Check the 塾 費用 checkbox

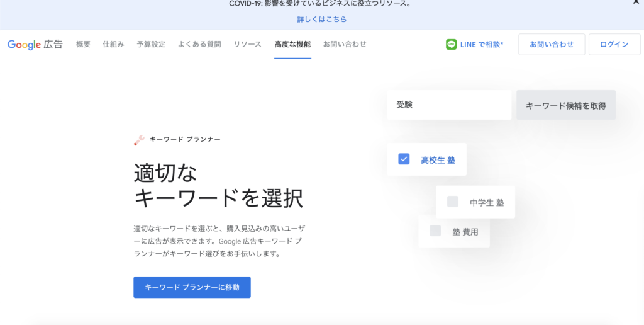pyautogui.click(x=435, y=231)
